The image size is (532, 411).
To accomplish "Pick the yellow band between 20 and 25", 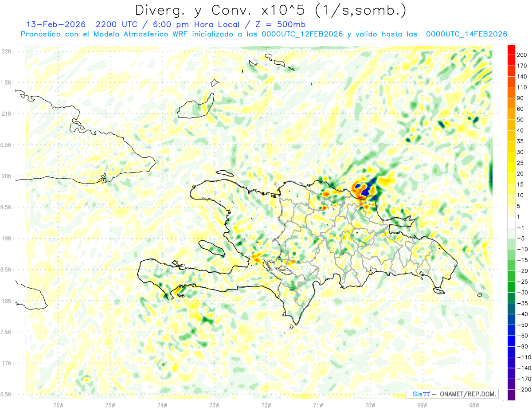I will point(511,168).
